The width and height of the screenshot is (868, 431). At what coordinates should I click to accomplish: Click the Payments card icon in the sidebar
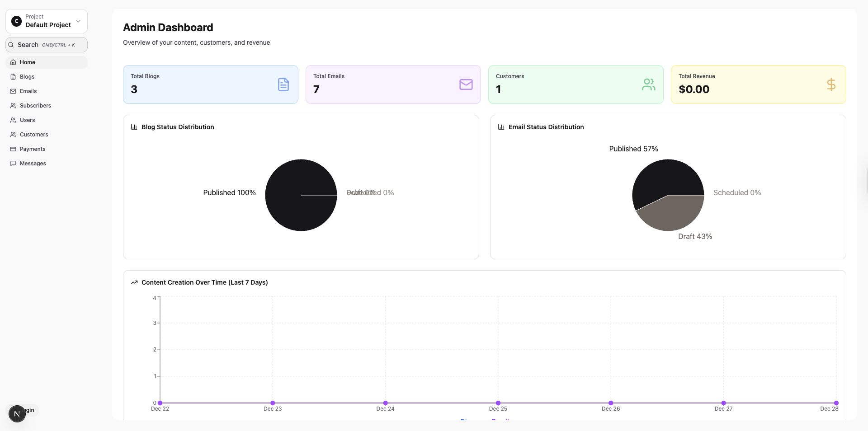[x=13, y=149]
